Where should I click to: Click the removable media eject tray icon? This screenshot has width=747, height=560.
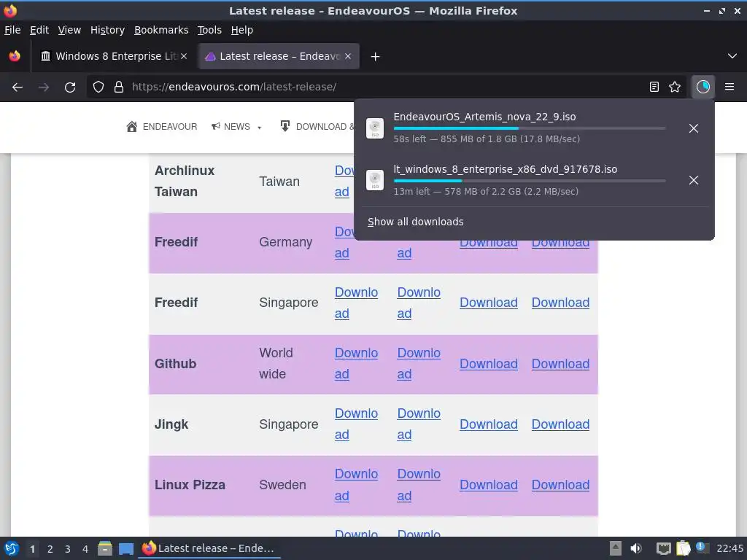[x=616, y=548]
